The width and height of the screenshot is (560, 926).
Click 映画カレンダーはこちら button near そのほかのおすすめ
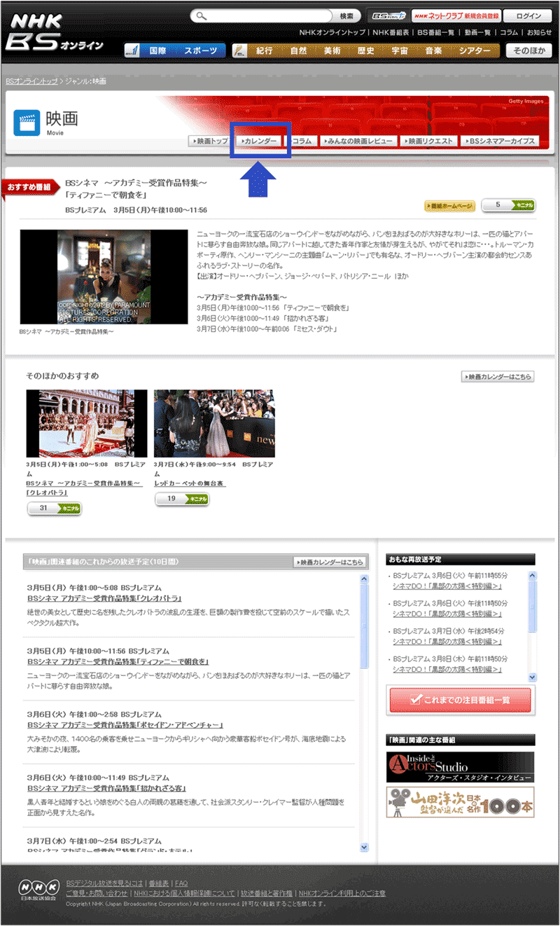[498, 377]
